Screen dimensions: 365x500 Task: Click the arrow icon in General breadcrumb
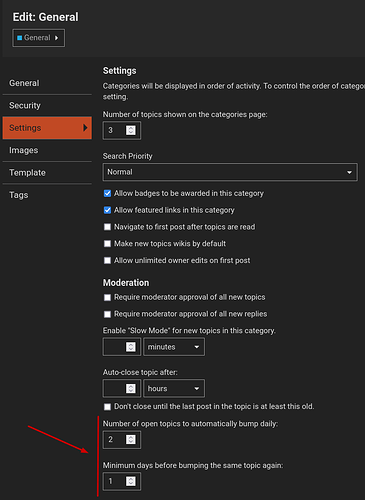[x=56, y=38]
